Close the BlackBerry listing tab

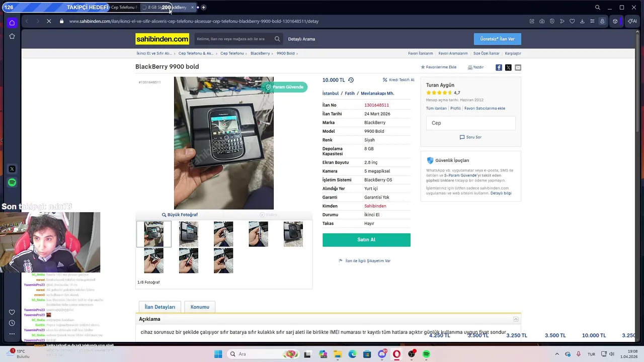pyautogui.click(x=192, y=7)
